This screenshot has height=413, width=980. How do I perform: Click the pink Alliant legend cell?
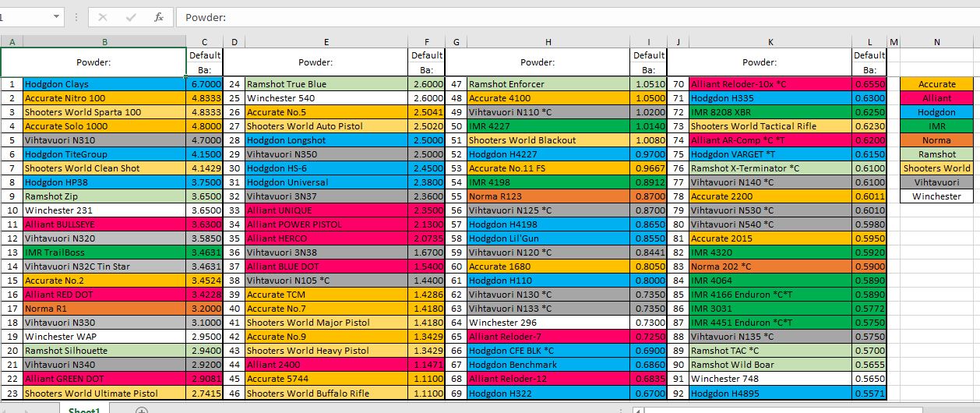(x=936, y=98)
